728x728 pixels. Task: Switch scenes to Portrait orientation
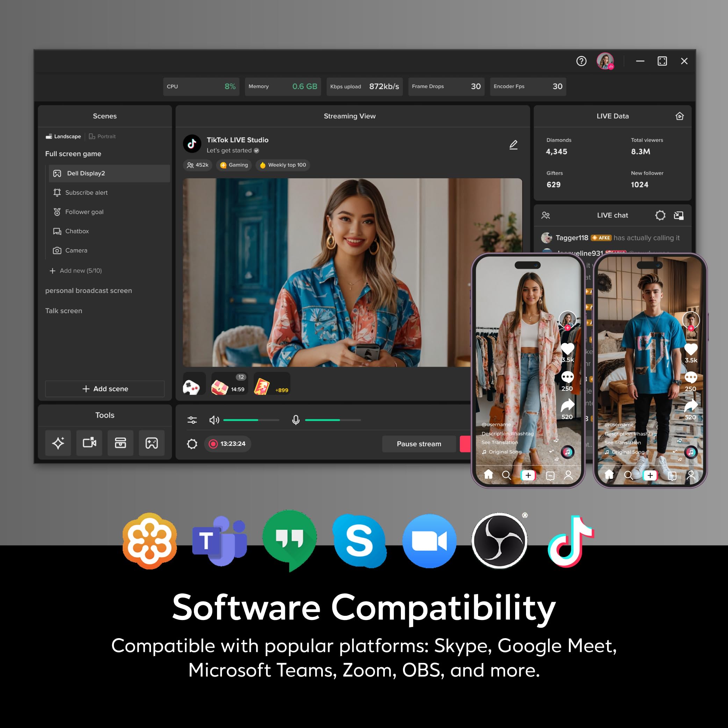pyautogui.click(x=102, y=136)
